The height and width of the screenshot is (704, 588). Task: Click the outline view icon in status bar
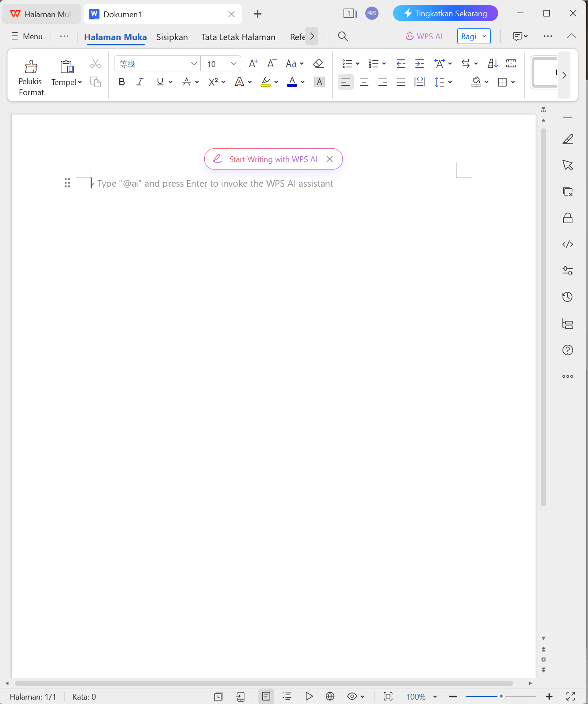[287, 696]
